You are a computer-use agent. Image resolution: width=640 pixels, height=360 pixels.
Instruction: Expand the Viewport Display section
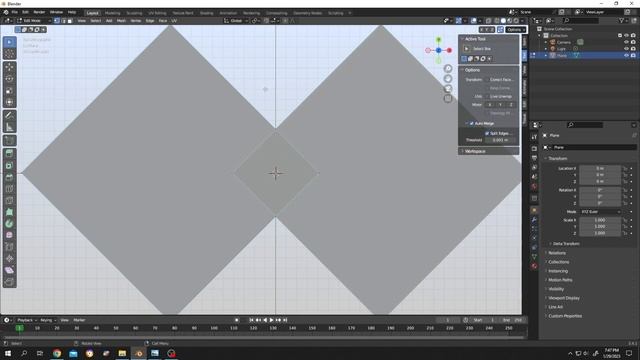click(x=564, y=298)
